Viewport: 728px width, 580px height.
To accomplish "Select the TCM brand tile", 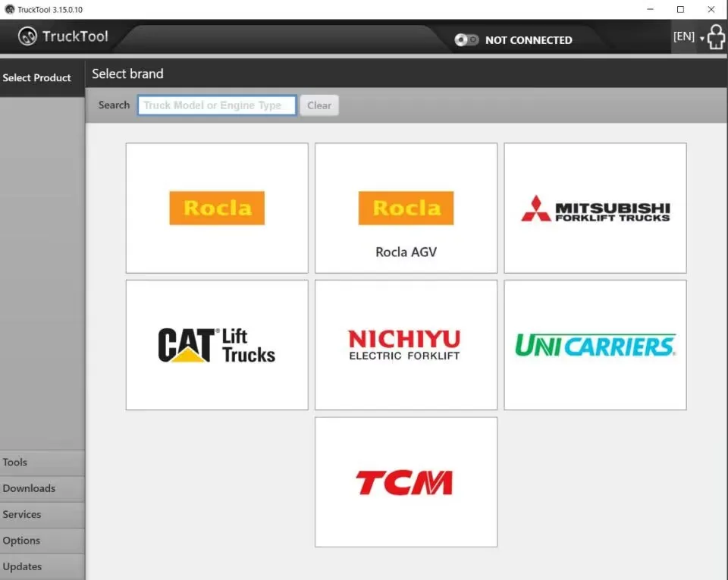I will (x=406, y=481).
